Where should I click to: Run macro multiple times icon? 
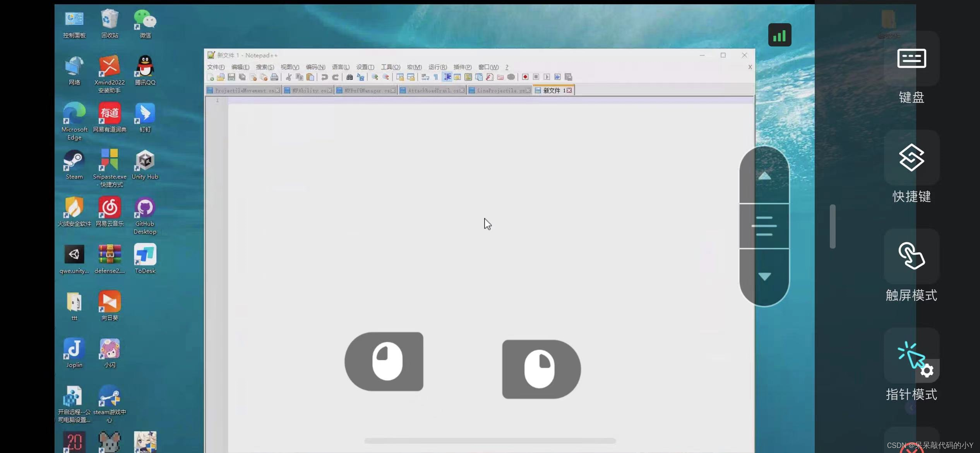[x=557, y=77]
